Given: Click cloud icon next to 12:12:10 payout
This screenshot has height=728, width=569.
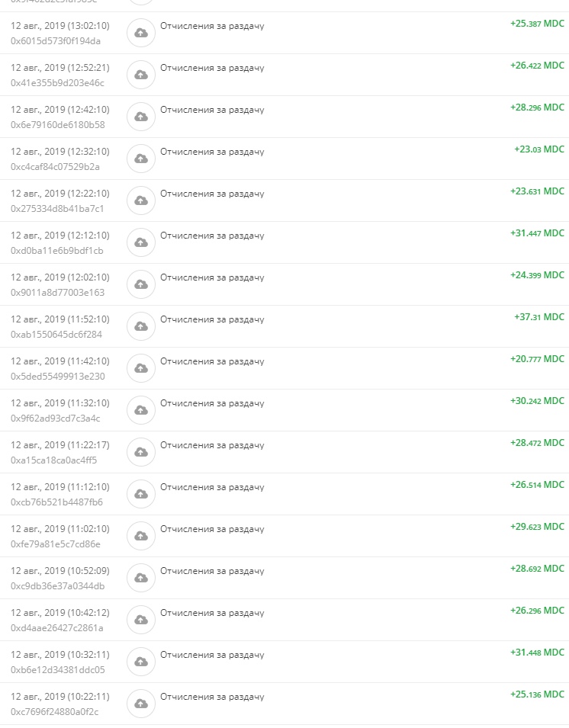Looking at the screenshot, I should coord(141,242).
